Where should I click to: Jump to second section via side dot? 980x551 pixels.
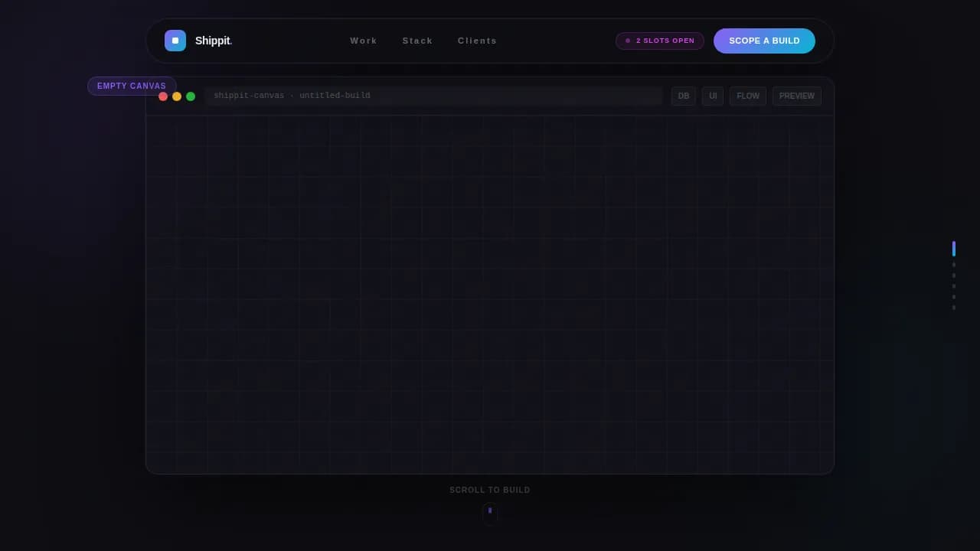click(954, 265)
